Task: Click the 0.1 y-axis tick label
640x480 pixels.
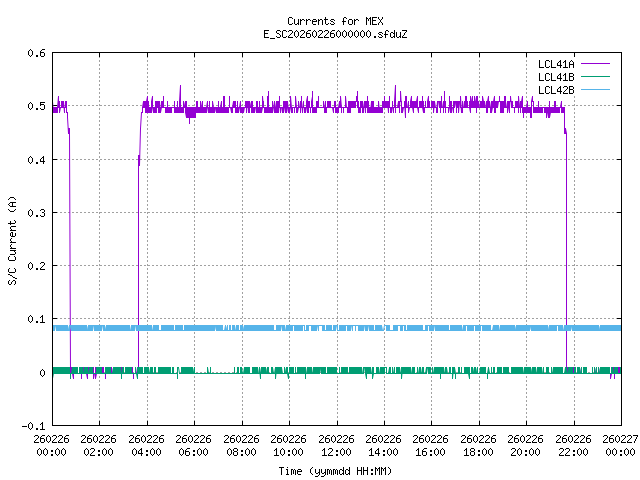Action: point(36,320)
